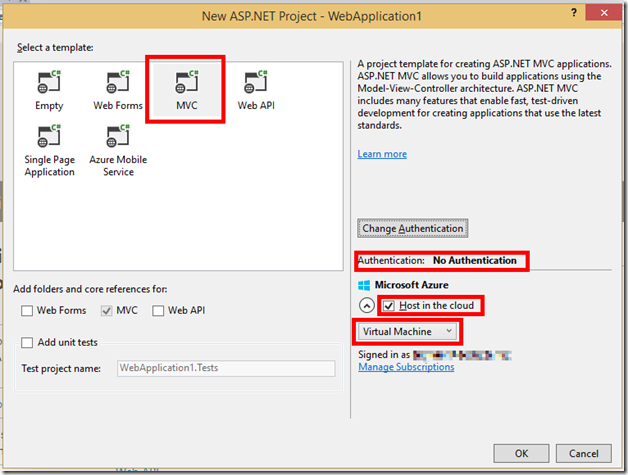Open the Virtual Machine hosting dropdown
The height and width of the screenshot is (475, 628).
[x=407, y=332]
